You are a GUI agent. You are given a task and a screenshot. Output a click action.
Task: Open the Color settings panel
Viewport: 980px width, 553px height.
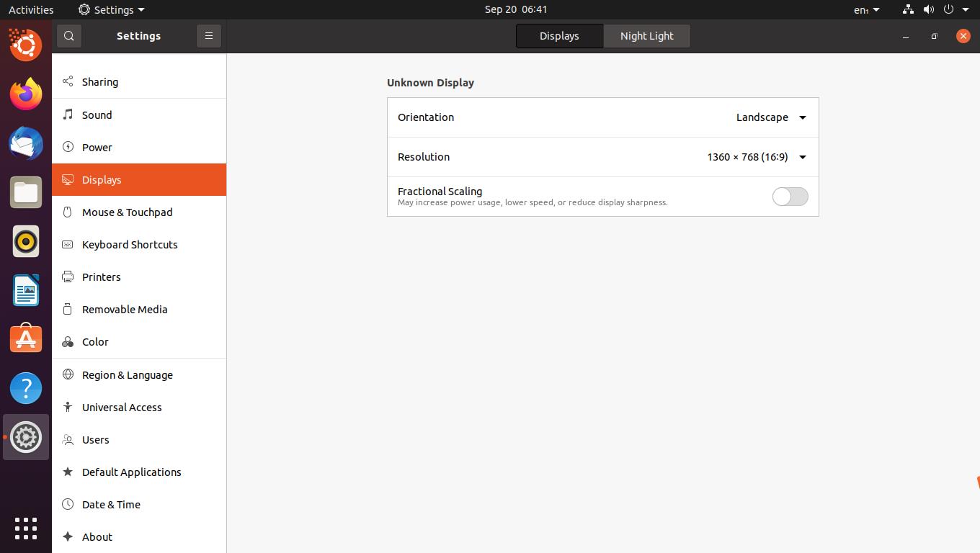tap(139, 342)
